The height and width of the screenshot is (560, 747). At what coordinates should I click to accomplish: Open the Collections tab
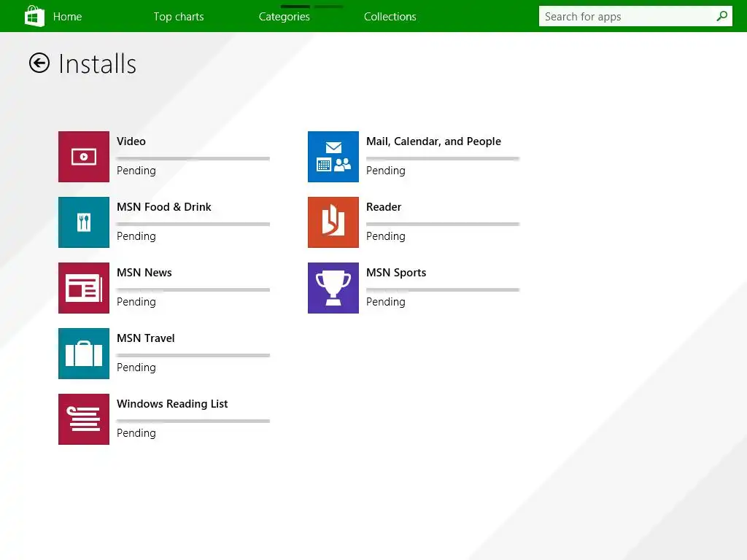coord(390,17)
